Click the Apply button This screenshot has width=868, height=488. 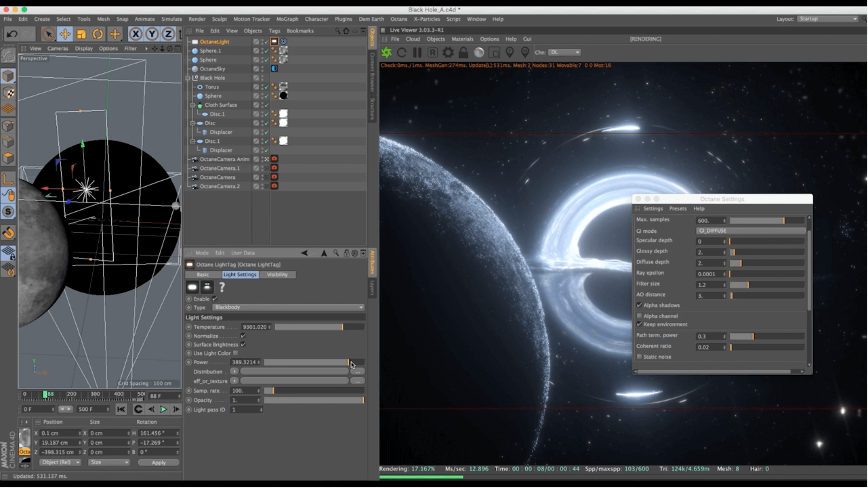158,463
